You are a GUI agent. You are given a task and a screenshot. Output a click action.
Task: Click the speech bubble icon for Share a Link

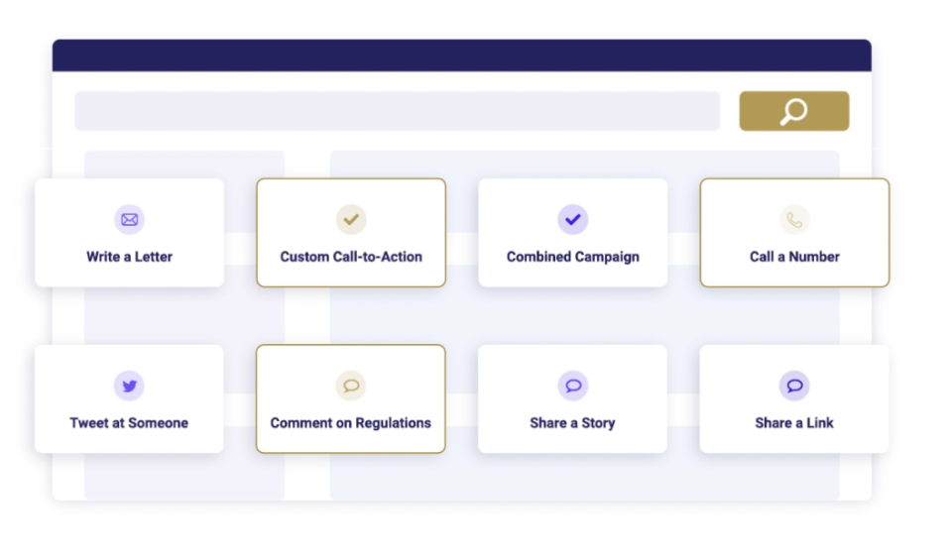click(x=794, y=386)
